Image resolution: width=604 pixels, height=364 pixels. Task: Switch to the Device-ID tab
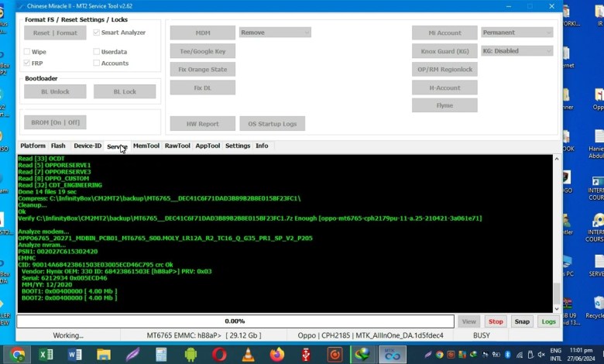coord(88,146)
